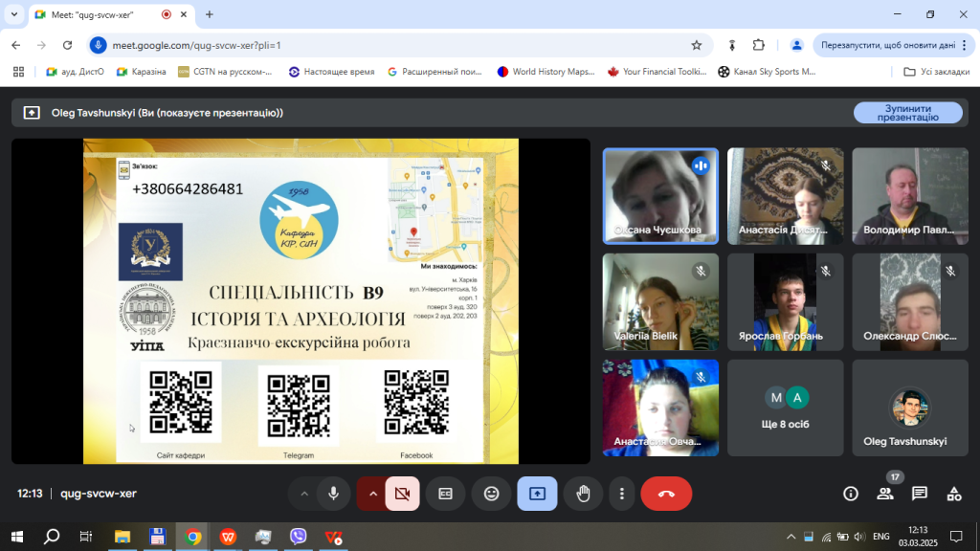Click the present screen button

pos(538,494)
